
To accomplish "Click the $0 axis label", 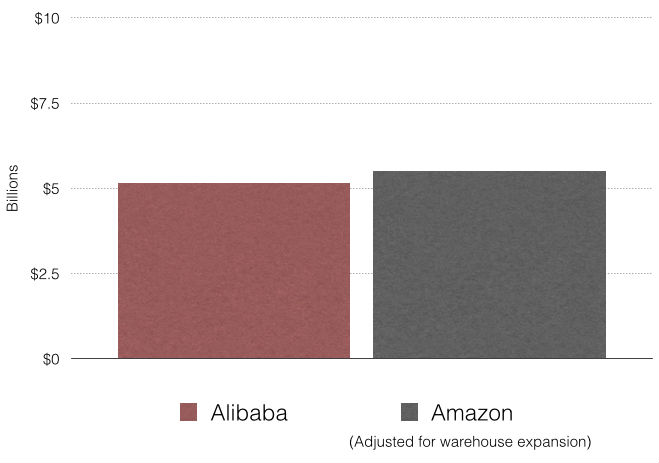I will (x=49, y=359).
